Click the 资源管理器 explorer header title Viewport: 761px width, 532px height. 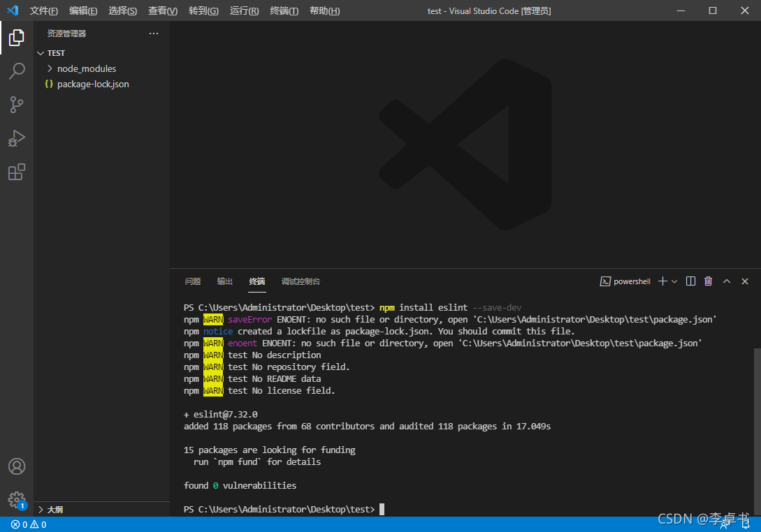pos(66,34)
